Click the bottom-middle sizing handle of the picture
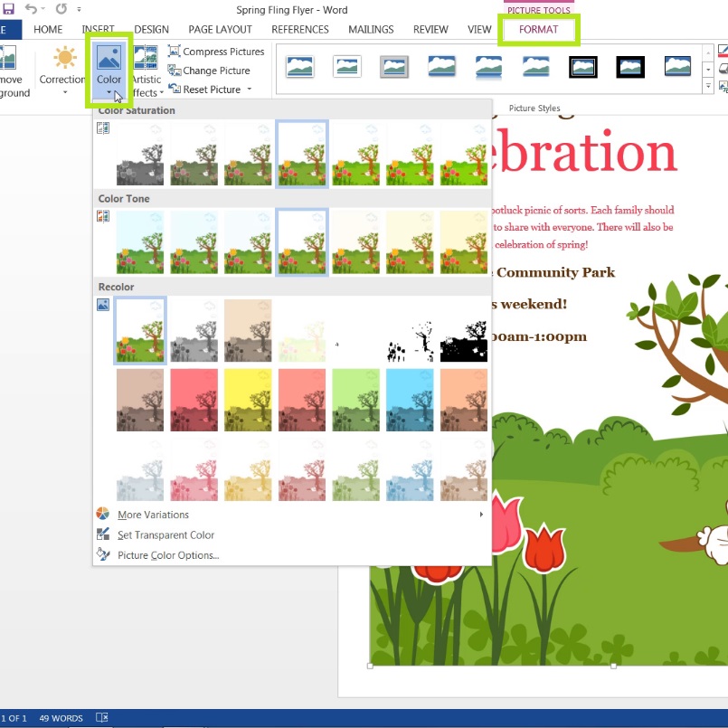 (613, 666)
